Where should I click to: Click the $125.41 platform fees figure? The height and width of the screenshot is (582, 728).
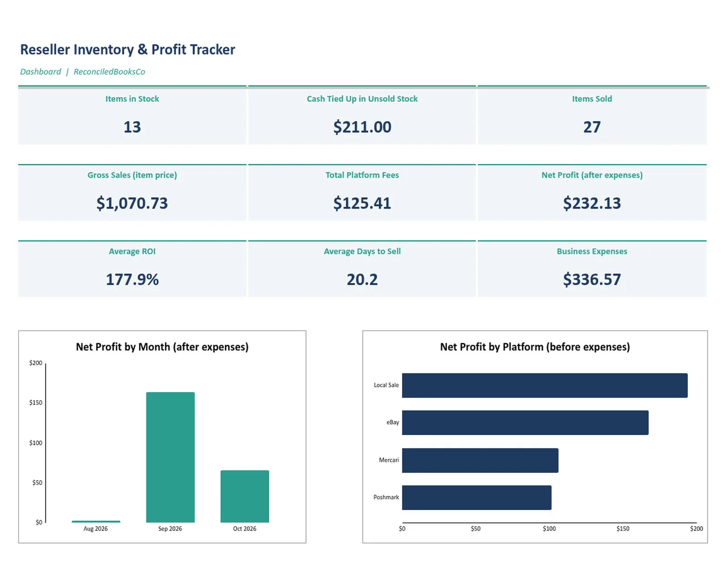pos(362,203)
